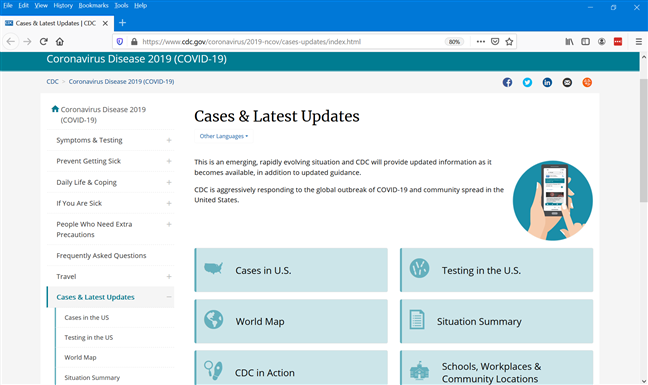Click the CDC breadcrumb link

(x=52, y=82)
